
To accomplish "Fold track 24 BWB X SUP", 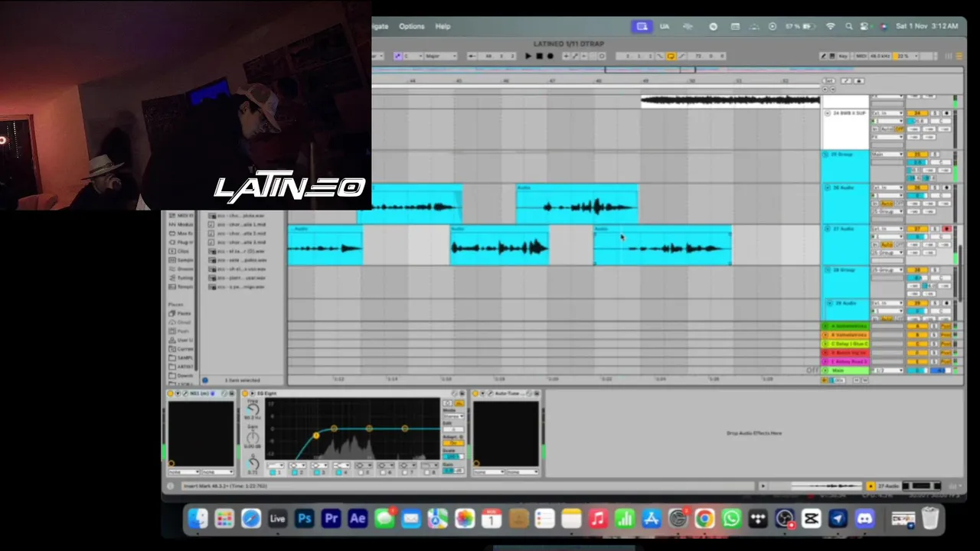I will [827, 113].
